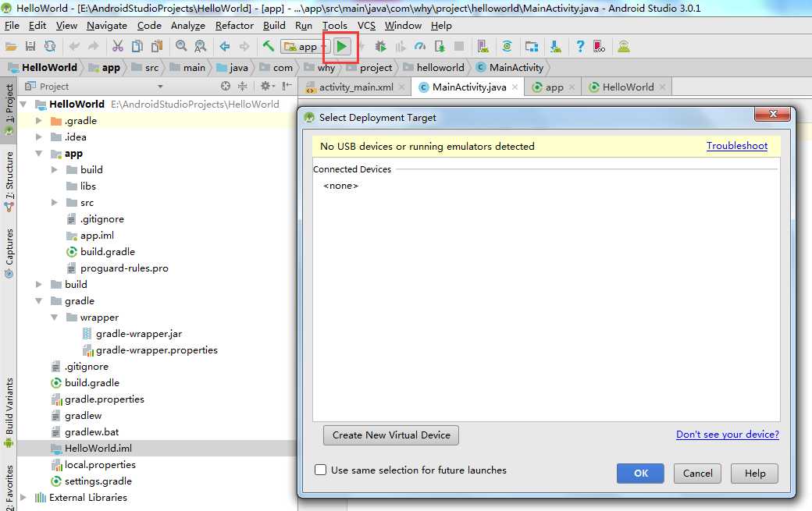Expand External Libraries node
Image resolution: width=812 pixels, height=511 pixels.
[x=23, y=497]
